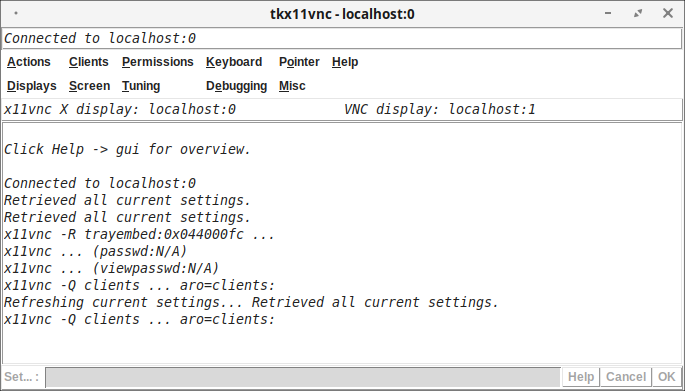Image resolution: width=685 pixels, height=391 pixels.
Task: Close the tkx11vnc window
Action: (668, 14)
